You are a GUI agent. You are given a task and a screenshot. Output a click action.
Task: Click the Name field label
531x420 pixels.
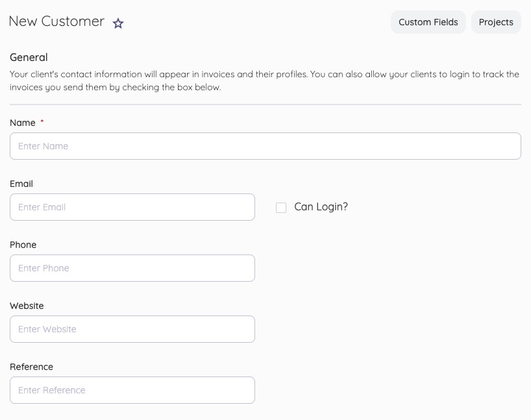click(x=22, y=123)
